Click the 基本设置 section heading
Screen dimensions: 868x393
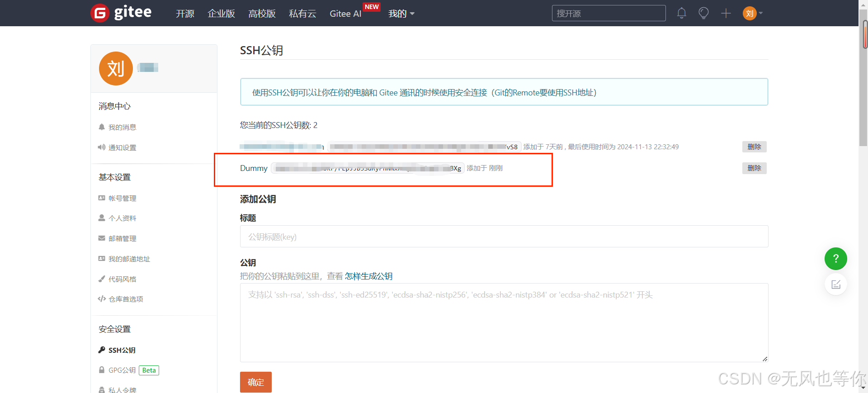point(114,177)
